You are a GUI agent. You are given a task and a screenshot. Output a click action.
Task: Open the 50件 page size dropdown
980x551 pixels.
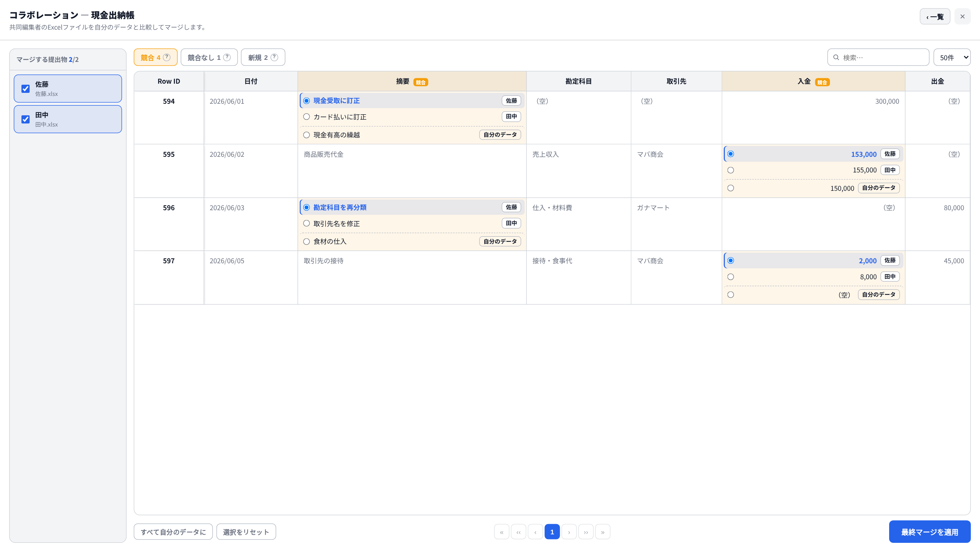(x=952, y=57)
